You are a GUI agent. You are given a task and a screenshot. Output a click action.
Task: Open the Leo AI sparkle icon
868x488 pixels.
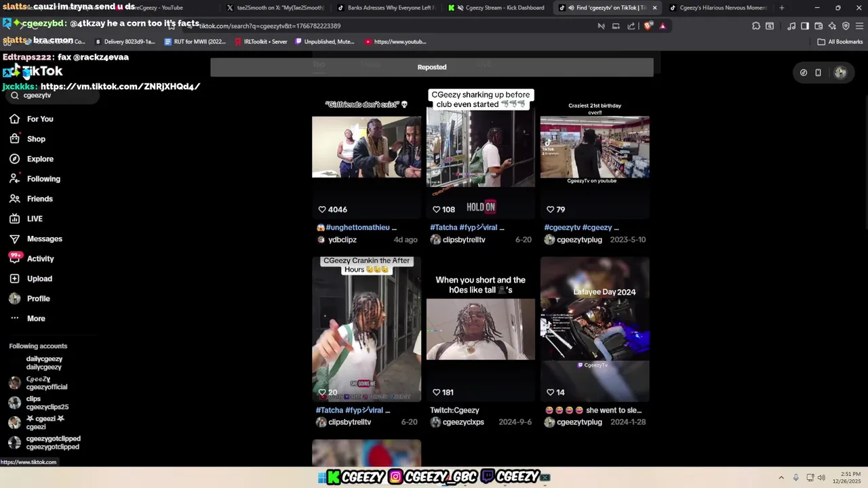click(x=832, y=26)
